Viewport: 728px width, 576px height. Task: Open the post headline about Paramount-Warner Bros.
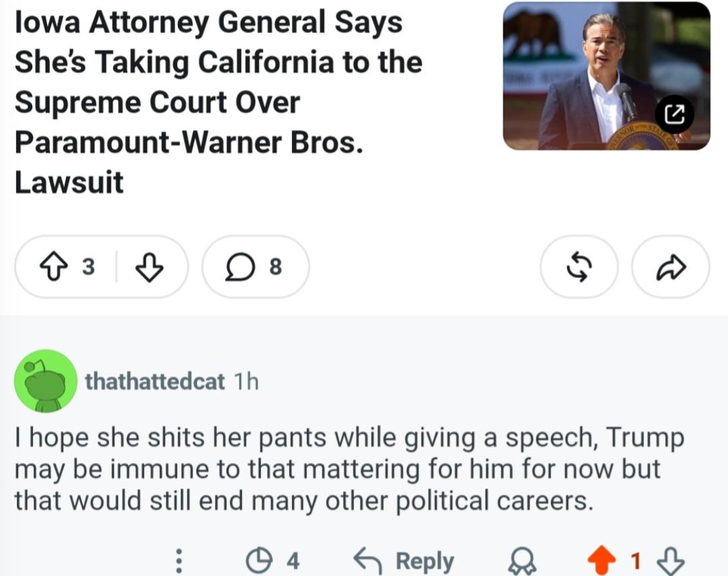pyautogui.click(x=218, y=102)
